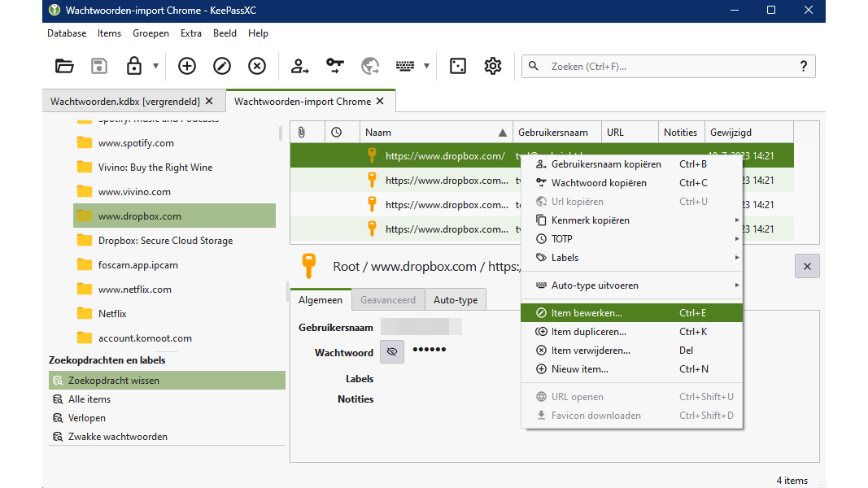Open settings gear icon in toolbar
This screenshot has height=488, width=868.
coord(493,67)
